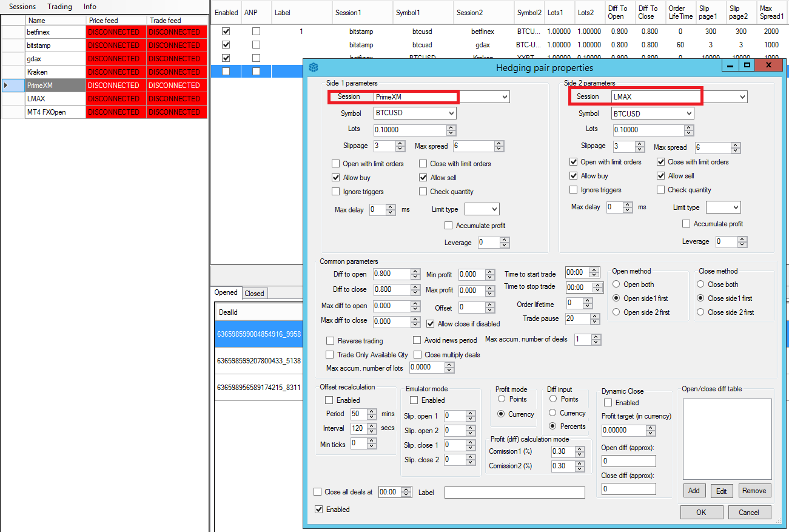The image size is (789, 532).
Task: Click Side 1 Lots input field
Action: (411, 130)
